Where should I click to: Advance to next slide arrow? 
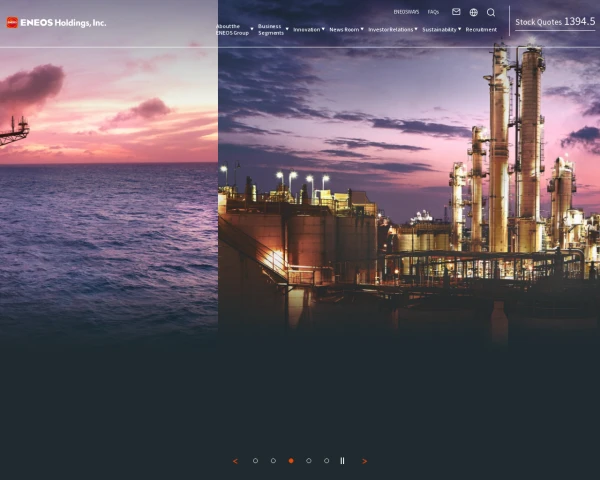[364, 461]
